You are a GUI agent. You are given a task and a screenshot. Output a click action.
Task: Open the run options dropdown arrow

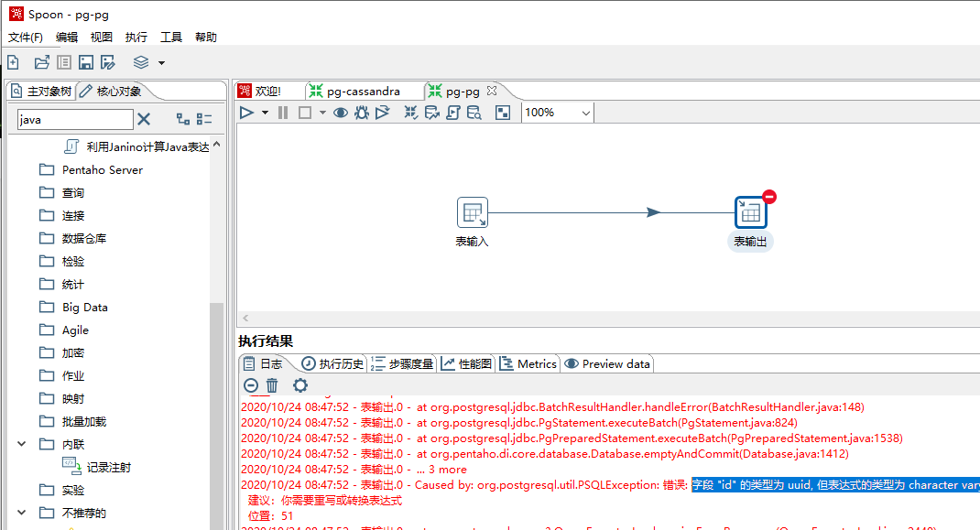pos(264,112)
